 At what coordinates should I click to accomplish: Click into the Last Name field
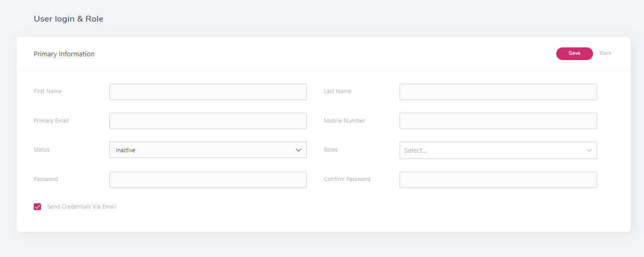pyautogui.click(x=498, y=92)
